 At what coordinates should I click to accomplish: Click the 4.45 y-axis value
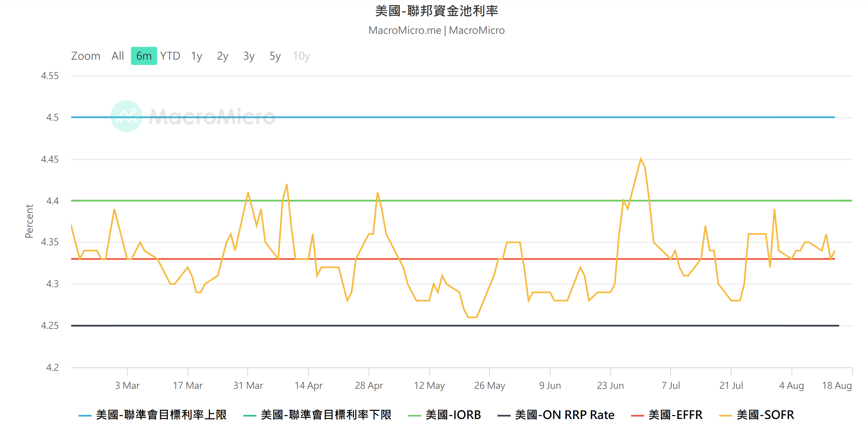click(x=50, y=159)
